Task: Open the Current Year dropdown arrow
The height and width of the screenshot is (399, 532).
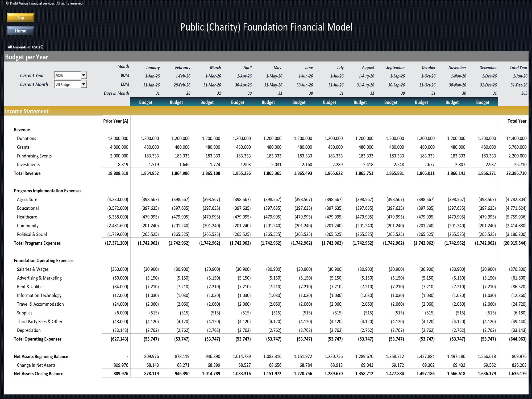Action: [84, 75]
